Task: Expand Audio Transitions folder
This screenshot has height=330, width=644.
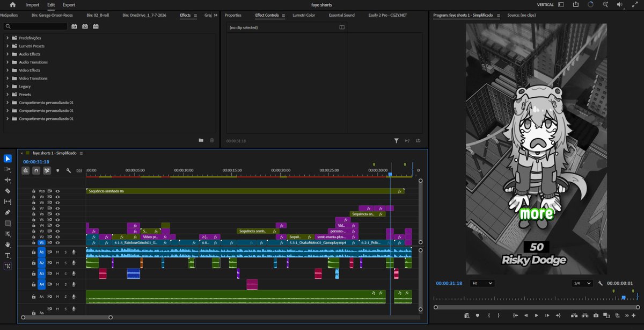Action: 8,62
